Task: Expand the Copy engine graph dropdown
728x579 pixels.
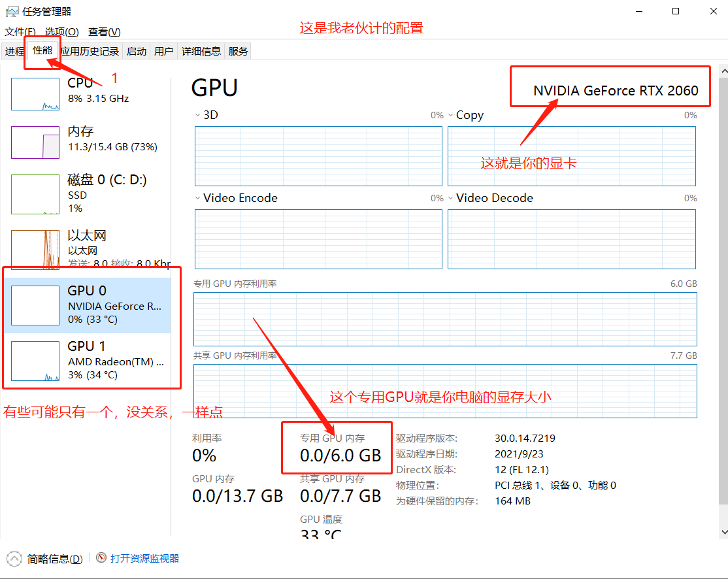Action: 450,115
